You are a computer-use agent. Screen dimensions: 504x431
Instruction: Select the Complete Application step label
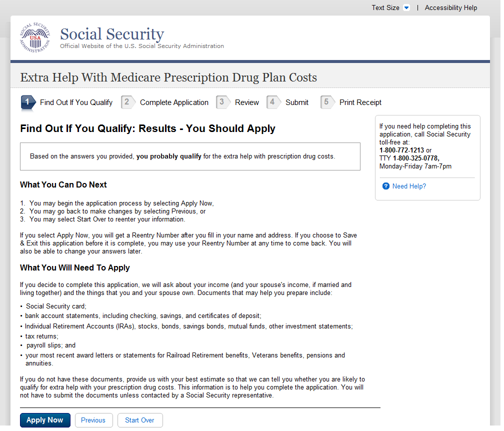[174, 102]
